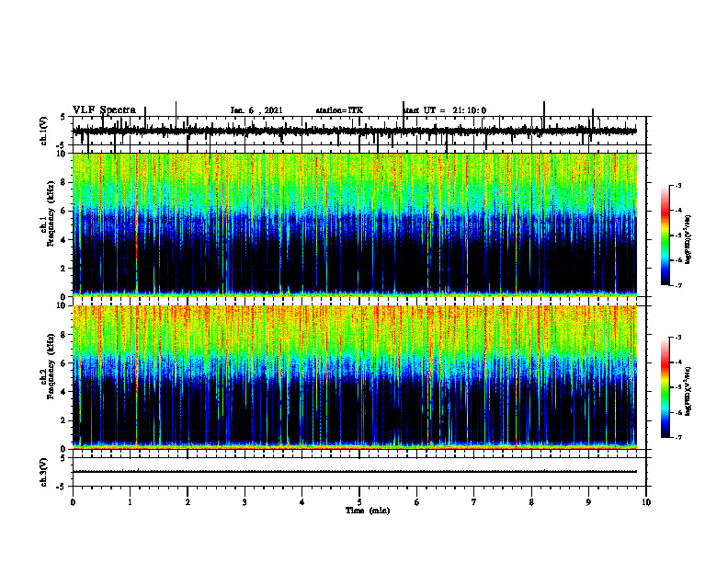Viewport: 728px width, 563px height.
Task: Click the "-3" label on ch.1 color bar
Action: 677,185
